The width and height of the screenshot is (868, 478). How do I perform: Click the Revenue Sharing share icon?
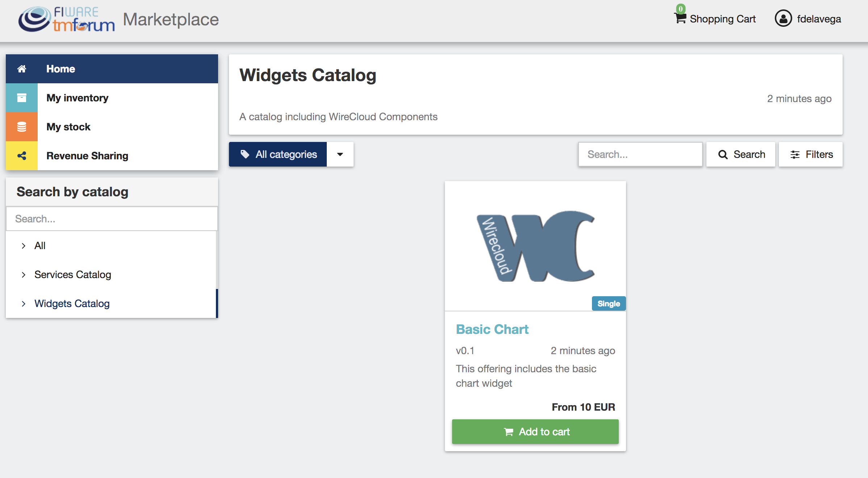[22, 156]
